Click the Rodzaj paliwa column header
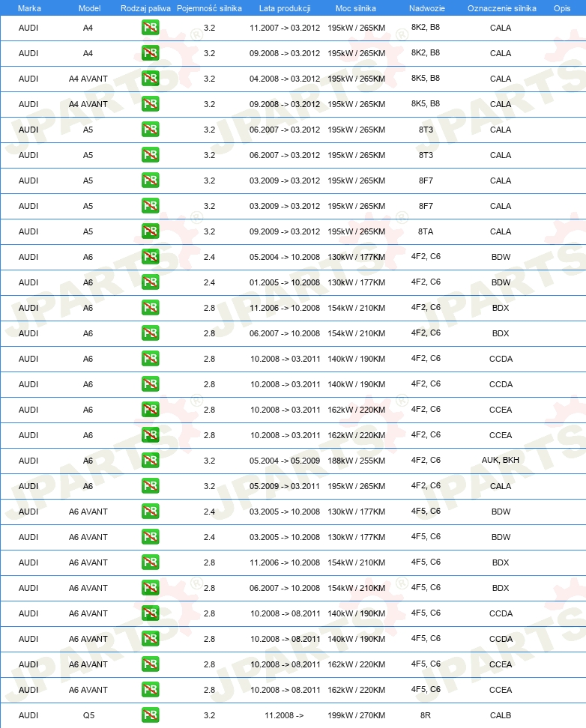The height and width of the screenshot is (728, 586). 145,8
